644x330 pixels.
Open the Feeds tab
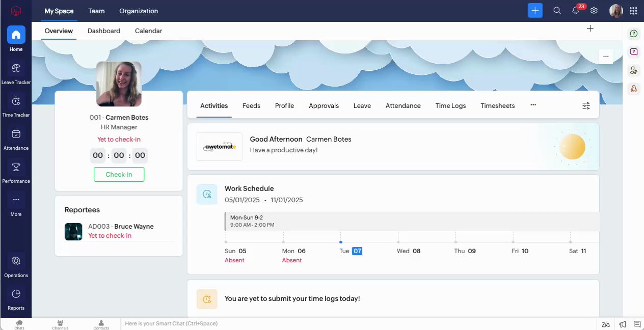(x=251, y=105)
